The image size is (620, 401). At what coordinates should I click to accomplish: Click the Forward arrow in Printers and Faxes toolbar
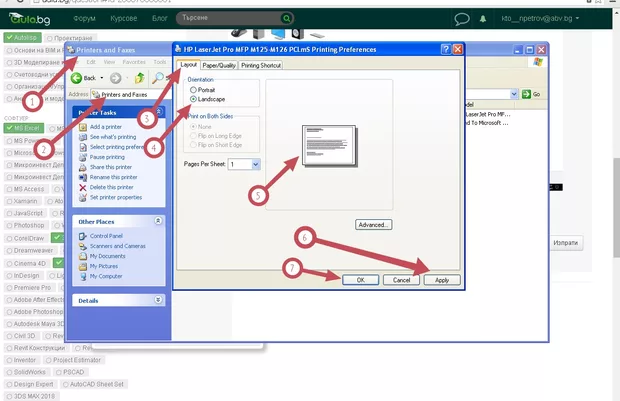tap(115, 78)
